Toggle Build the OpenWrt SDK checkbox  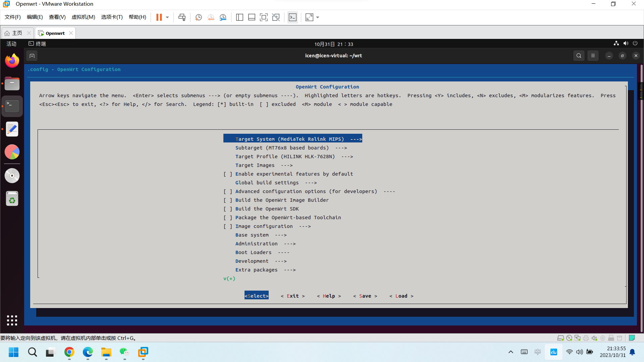pos(228,209)
